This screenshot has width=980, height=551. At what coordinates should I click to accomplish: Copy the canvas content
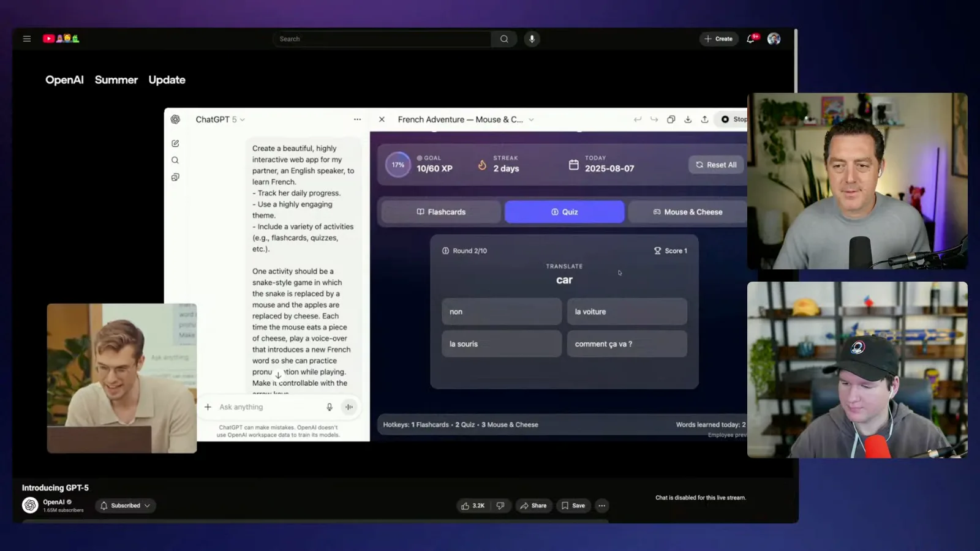click(x=671, y=119)
